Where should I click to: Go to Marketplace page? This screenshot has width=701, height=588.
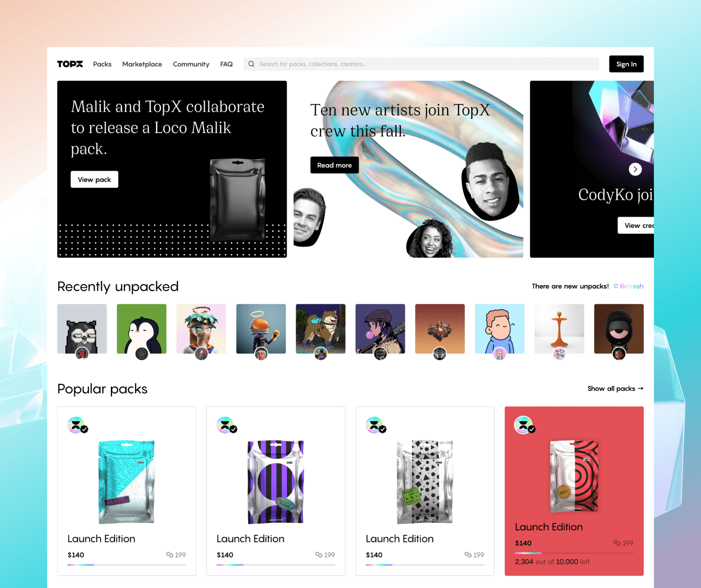142,64
